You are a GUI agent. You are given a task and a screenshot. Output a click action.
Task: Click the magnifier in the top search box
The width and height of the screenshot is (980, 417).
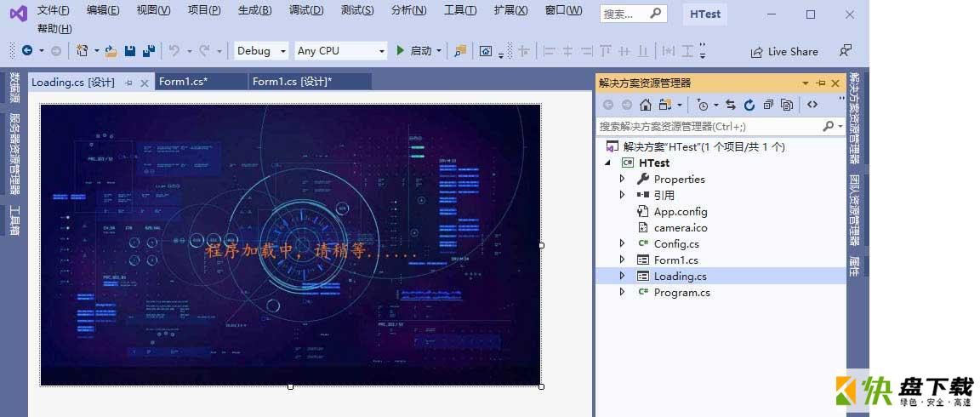pyautogui.click(x=655, y=13)
